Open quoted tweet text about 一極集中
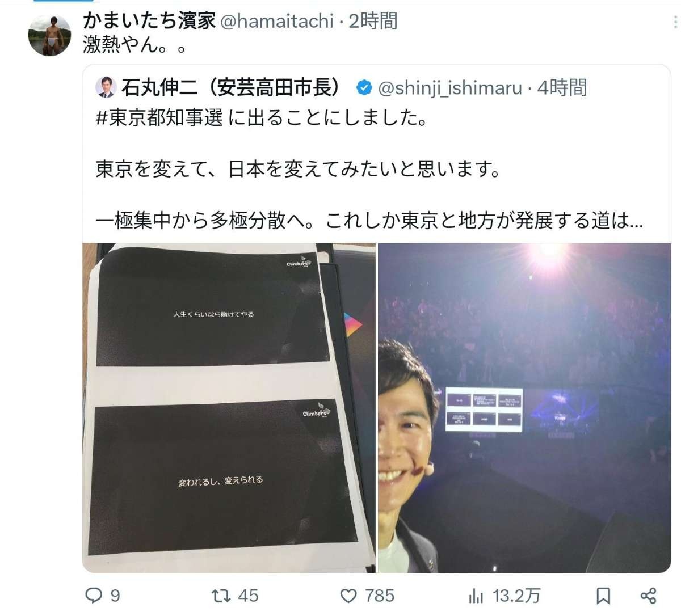Image resolution: width=681 pixels, height=616 pixels. 369,221
